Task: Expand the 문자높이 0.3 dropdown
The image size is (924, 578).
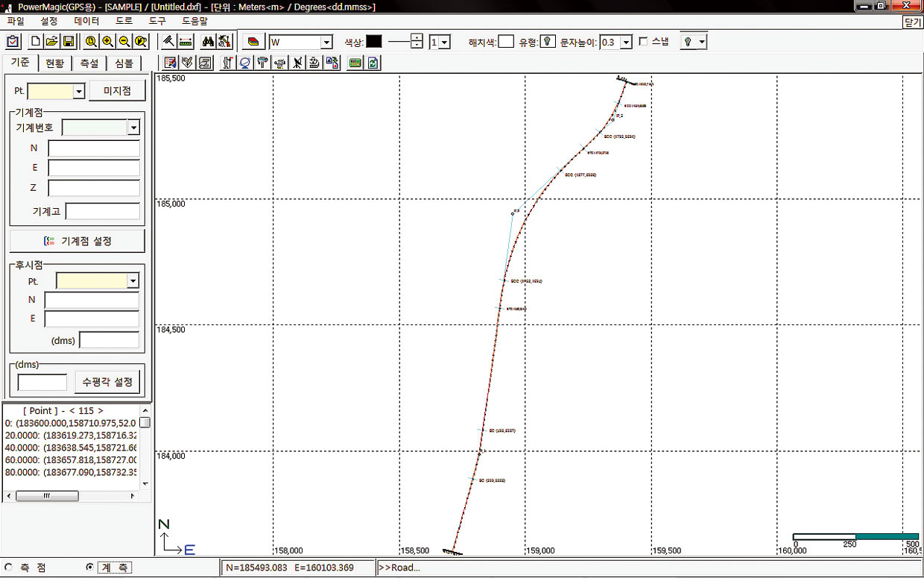Action: (626, 43)
